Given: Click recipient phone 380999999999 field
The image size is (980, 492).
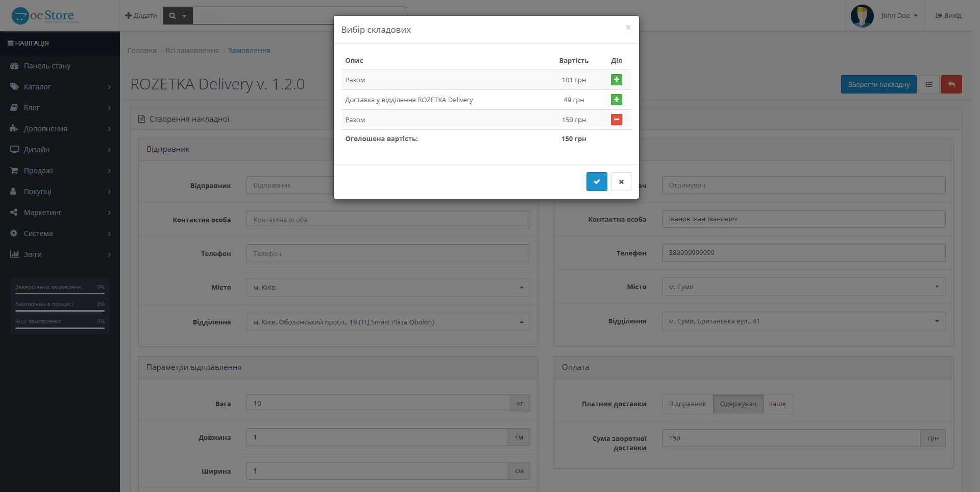Looking at the screenshot, I should pyautogui.click(x=803, y=253).
